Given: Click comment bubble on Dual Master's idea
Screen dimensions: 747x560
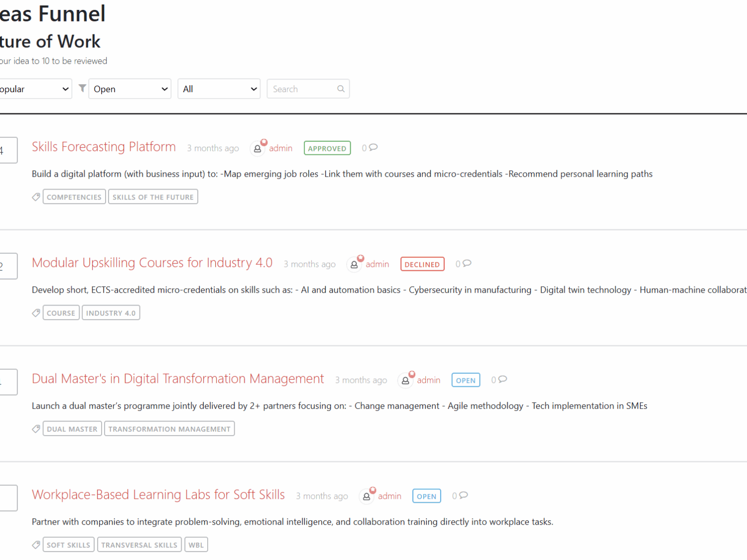Looking at the screenshot, I should [502, 379].
